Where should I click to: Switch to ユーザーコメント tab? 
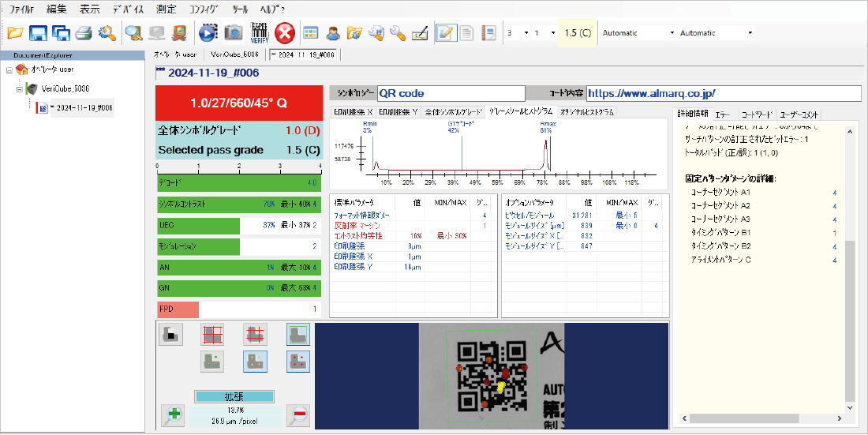coord(799,114)
